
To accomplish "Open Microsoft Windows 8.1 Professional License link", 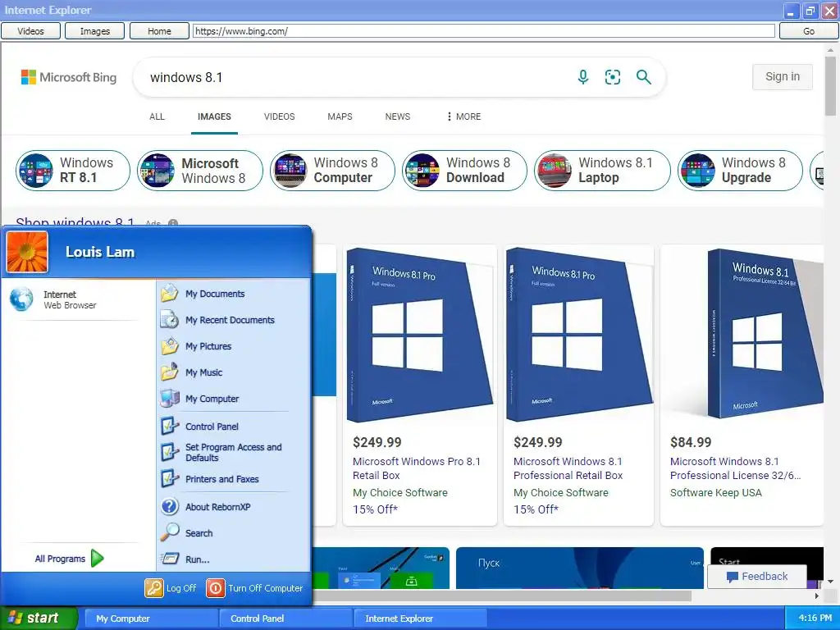I will tap(736, 468).
